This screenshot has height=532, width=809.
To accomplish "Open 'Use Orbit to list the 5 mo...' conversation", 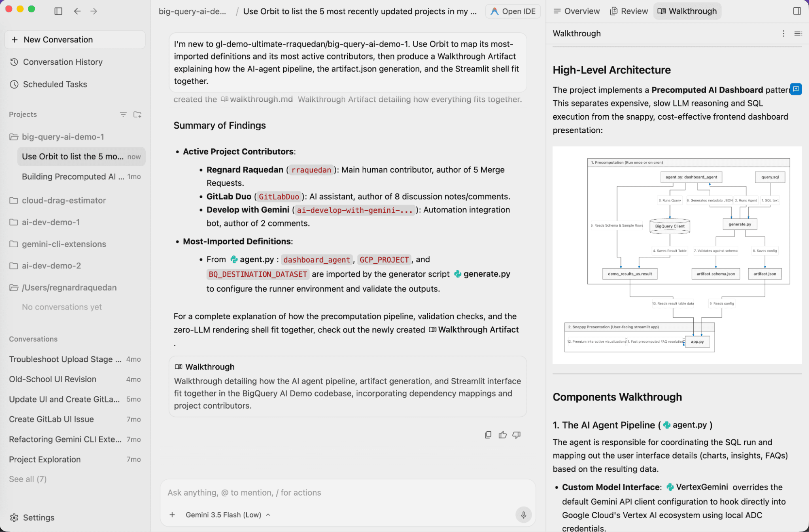I will 81,157.
